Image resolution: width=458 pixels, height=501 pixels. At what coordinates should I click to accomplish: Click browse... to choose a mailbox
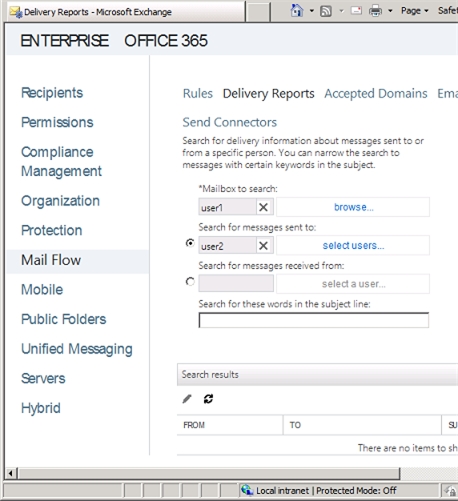(x=353, y=207)
